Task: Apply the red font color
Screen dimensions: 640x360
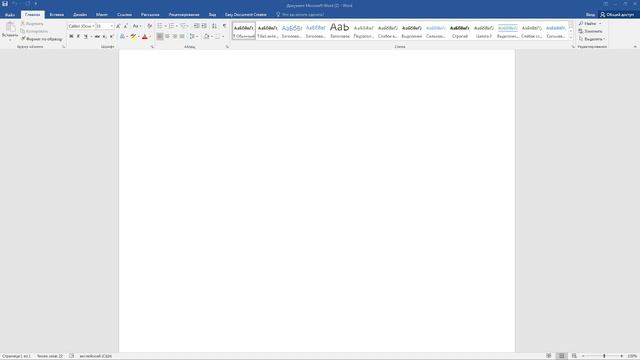Action: point(144,37)
